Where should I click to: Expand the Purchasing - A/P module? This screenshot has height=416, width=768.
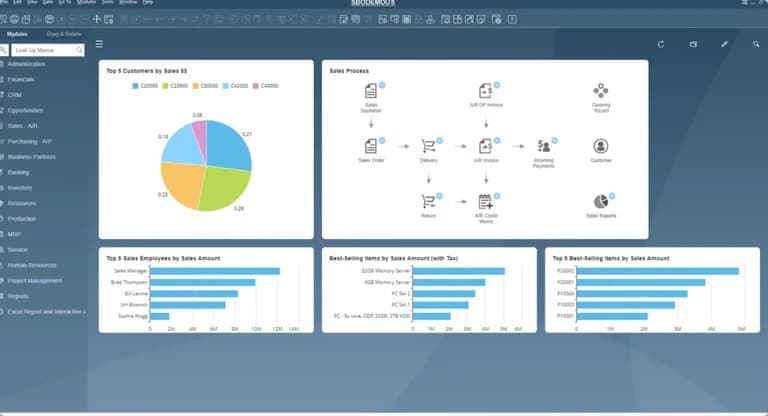point(29,142)
